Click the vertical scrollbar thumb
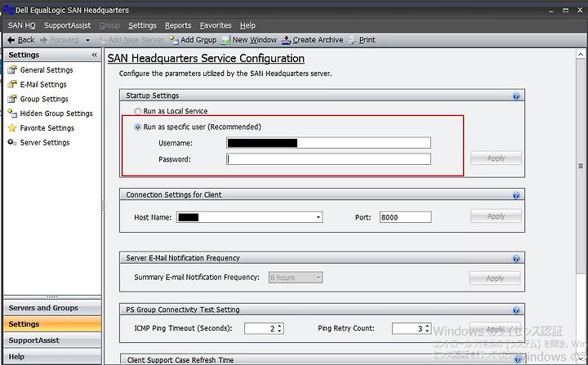Screen dimensions: 588x365 (x=581, y=166)
